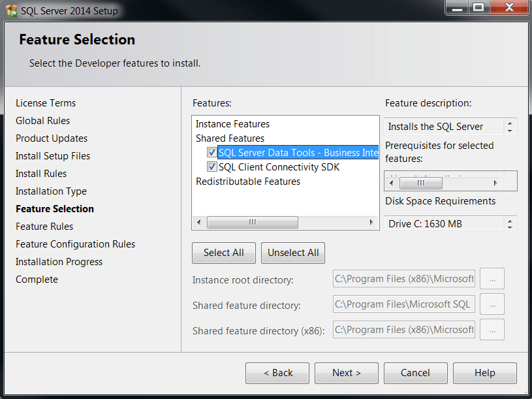This screenshot has height=399, width=532.
Task: Click Shared feature directory path field
Action: [x=404, y=304]
